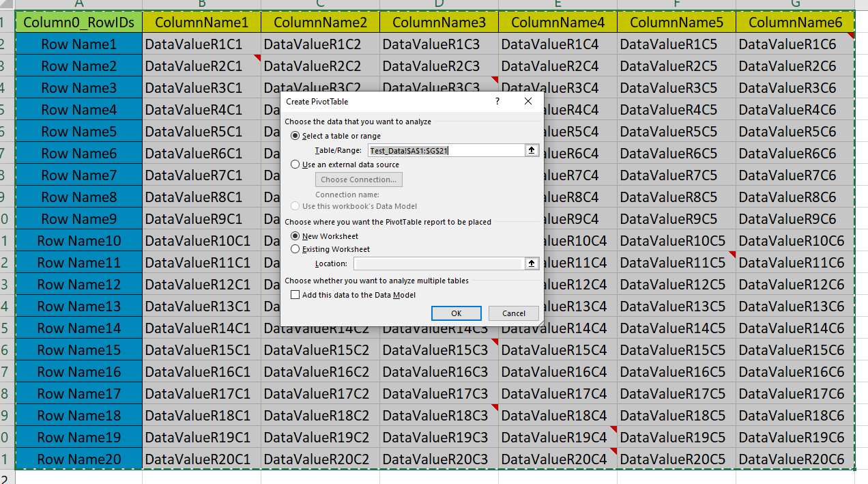Click the Row Name5 cell

click(78, 132)
